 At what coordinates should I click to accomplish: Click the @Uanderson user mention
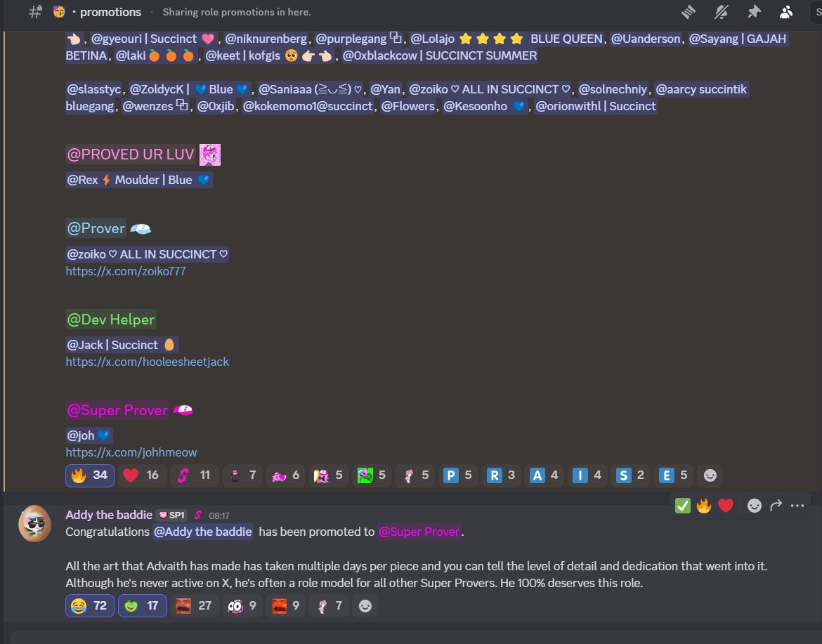(x=646, y=39)
